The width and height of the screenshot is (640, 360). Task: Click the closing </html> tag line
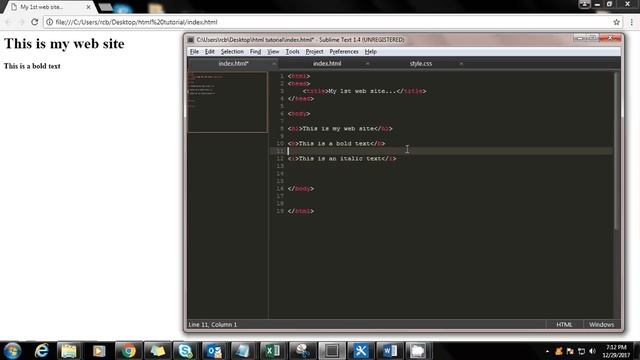pos(300,211)
